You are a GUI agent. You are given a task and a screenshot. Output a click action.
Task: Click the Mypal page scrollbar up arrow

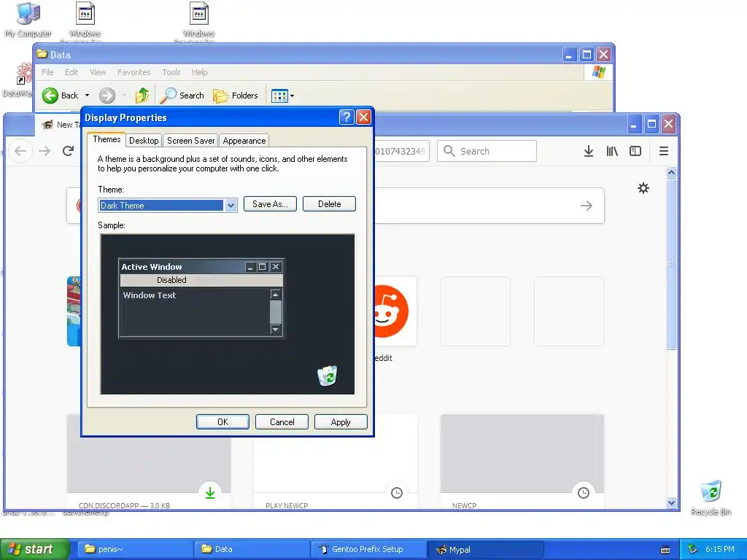coord(671,172)
